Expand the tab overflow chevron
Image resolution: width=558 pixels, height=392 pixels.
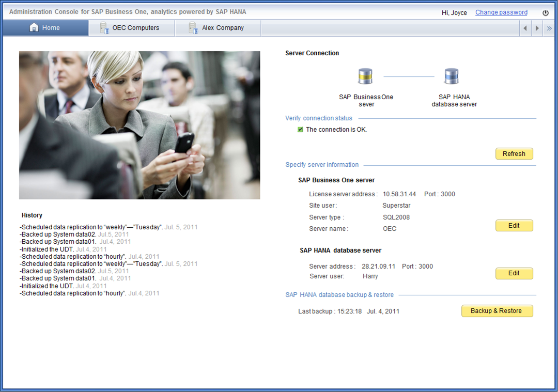(549, 28)
